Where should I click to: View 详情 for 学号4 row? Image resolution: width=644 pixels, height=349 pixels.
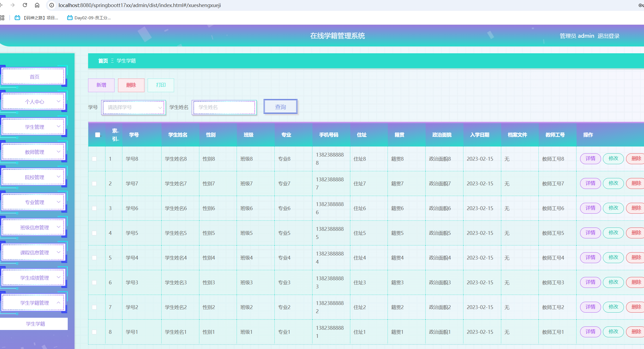pos(590,257)
